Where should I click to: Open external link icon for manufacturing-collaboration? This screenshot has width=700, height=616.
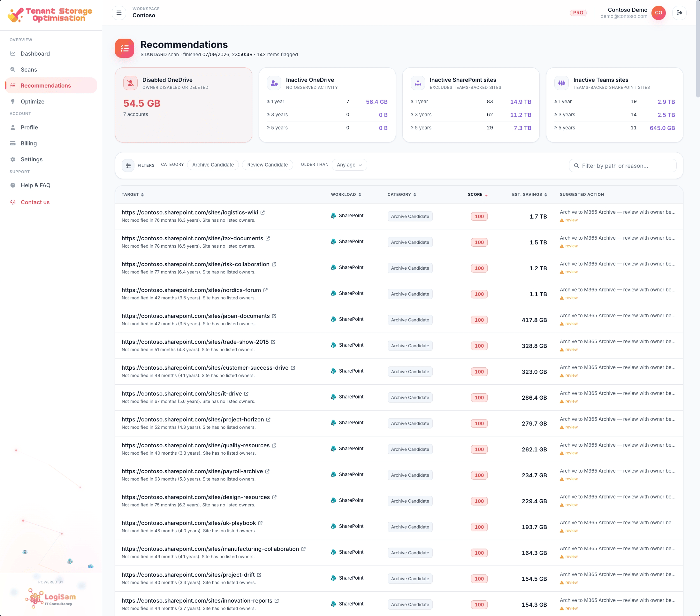[303, 549]
